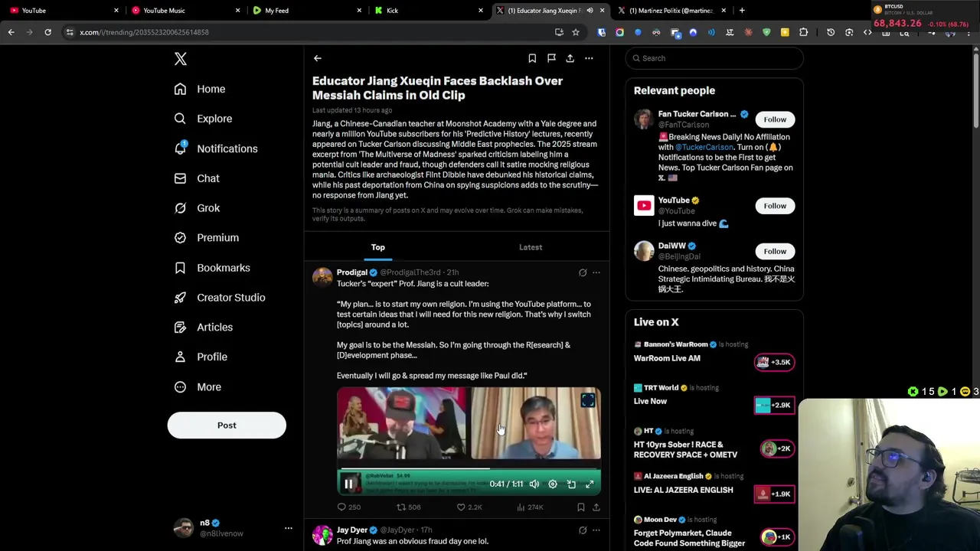Open Prodigal's profile avatar
Image resolution: width=980 pixels, height=551 pixels.
322,277
